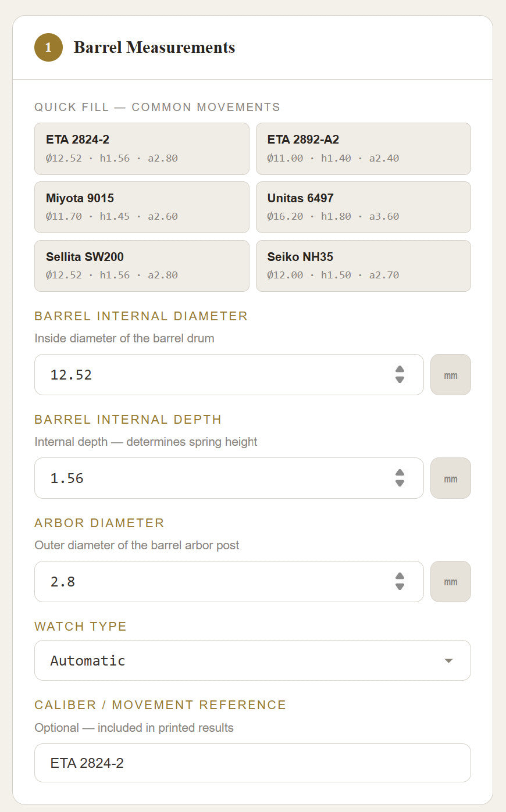Click the caliber reference text field

[252, 763]
